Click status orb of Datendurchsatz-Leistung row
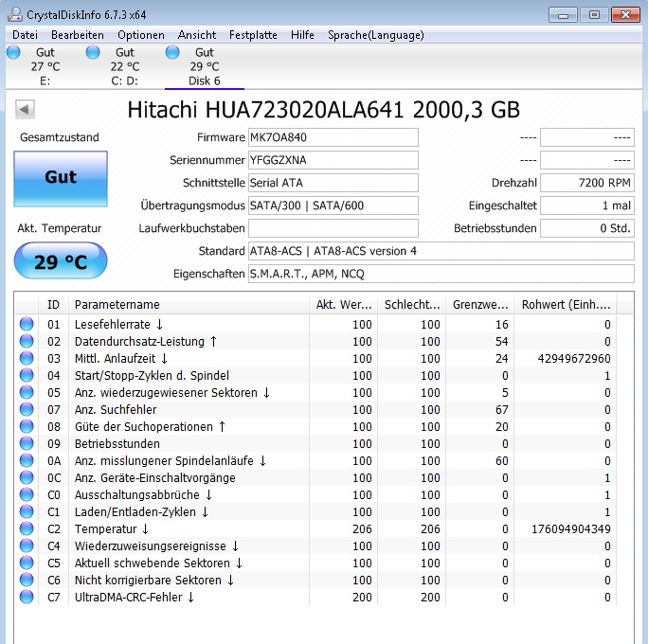 click(x=27, y=341)
